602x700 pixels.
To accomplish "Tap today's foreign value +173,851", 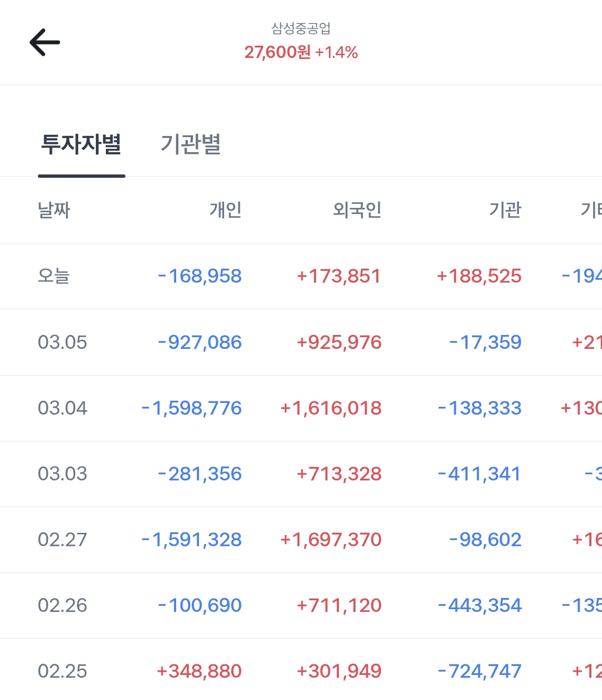I will click(x=339, y=276).
